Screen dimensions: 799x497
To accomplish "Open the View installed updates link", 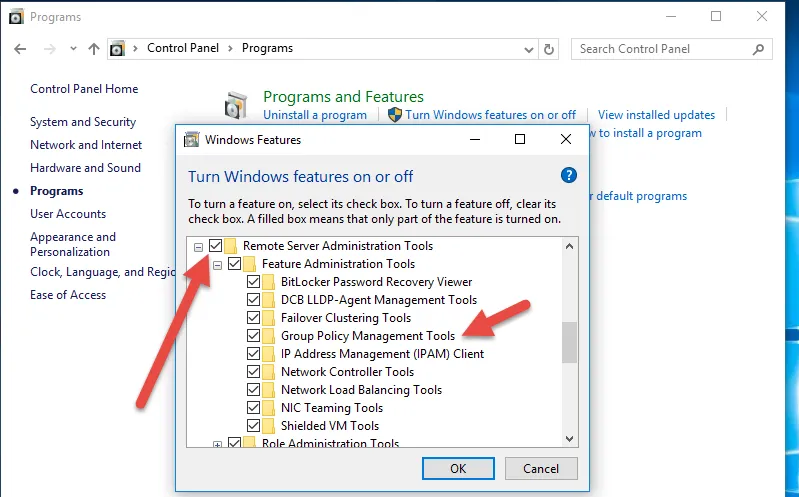I will (x=656, y=115).
